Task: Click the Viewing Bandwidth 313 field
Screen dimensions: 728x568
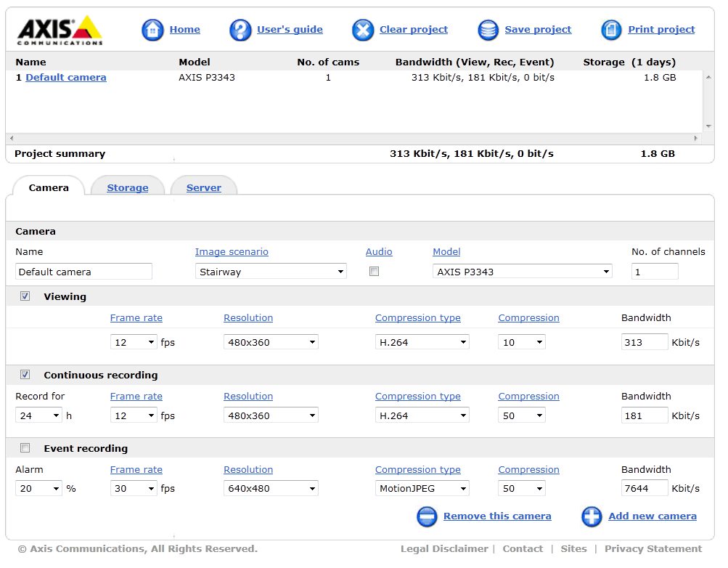Action: (645, 342)
